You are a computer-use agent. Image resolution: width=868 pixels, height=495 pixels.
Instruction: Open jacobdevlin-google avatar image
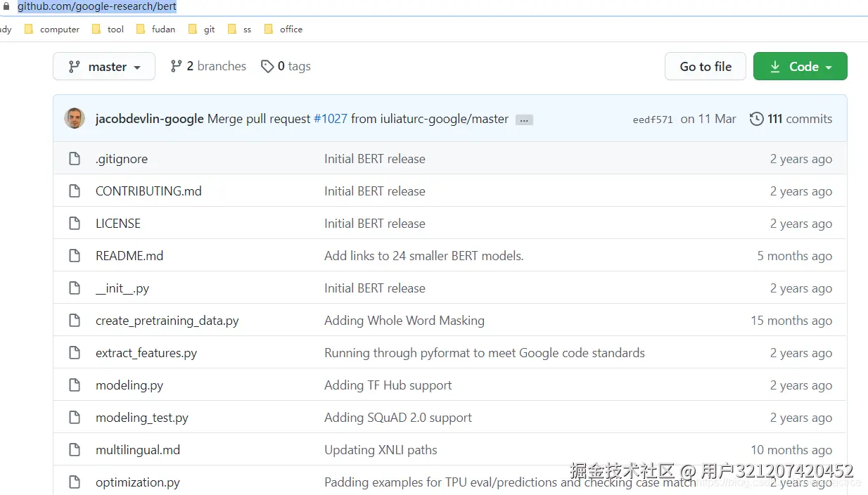(x=75, y=119)
